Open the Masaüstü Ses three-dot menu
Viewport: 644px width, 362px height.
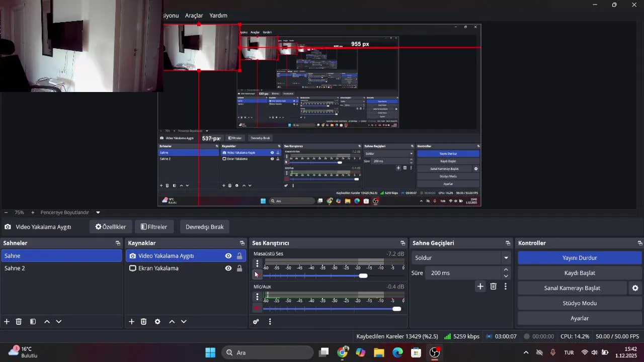[x=257, y=263]
